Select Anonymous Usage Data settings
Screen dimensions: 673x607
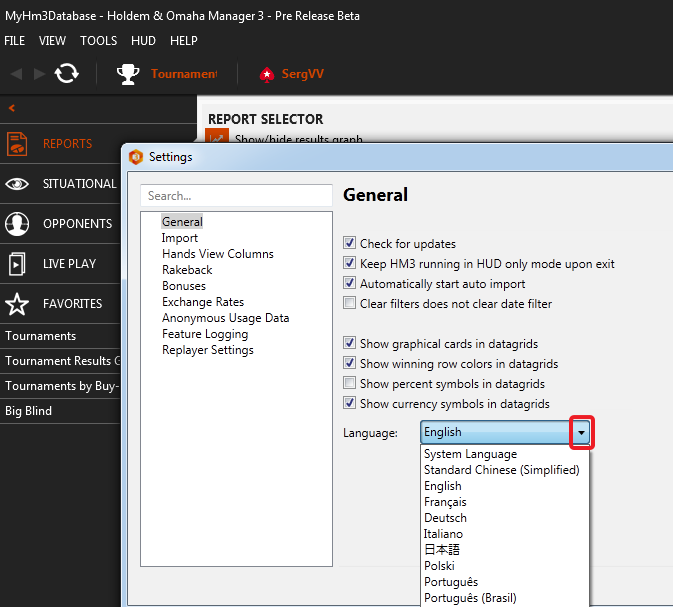(x=225, y=318)
